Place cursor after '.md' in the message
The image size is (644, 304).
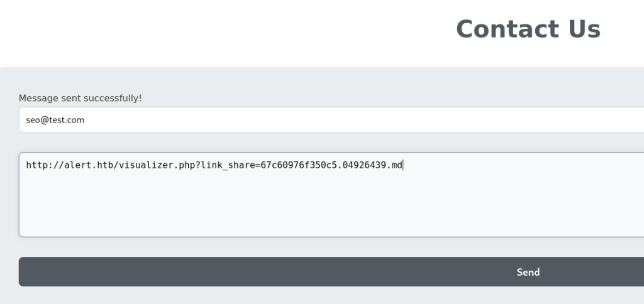point(402,166)
